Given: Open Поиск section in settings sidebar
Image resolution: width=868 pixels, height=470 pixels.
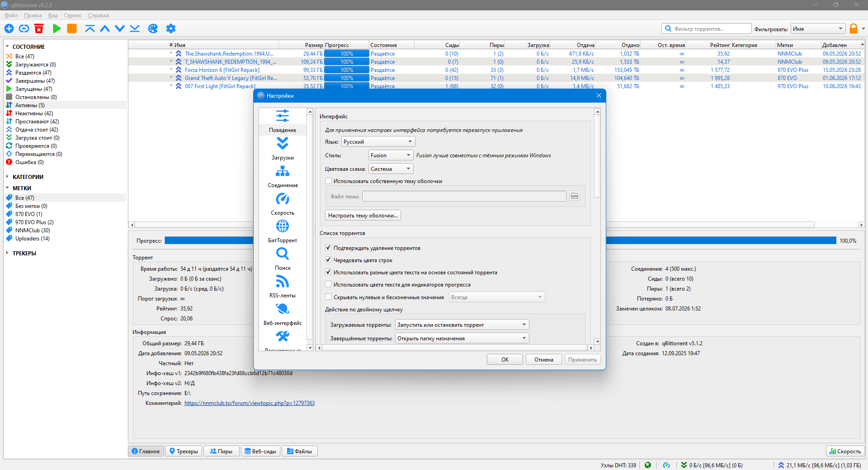Looking at the screenshot, I should pyautogui.click(x=283, y=259).
